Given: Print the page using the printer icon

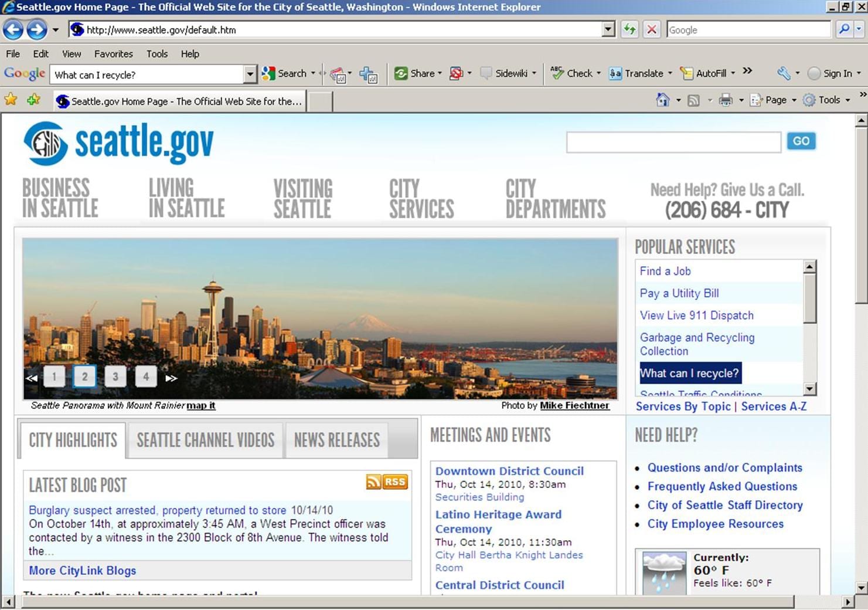Looking at the screenshot, I should [726, 100].
